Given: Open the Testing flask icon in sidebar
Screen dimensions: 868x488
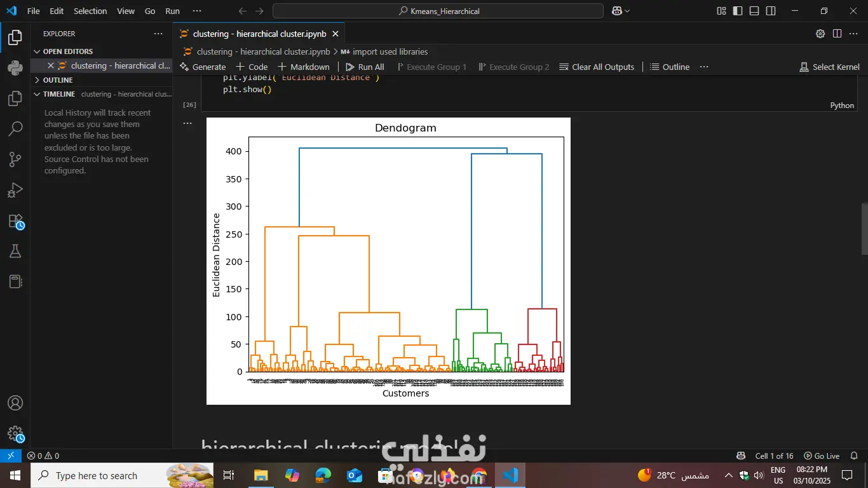Looking at the screenshot, I should [x=15, y=251].
